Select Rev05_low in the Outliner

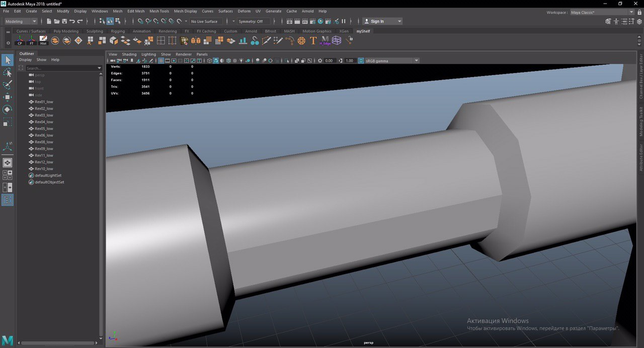click(44, 129)
